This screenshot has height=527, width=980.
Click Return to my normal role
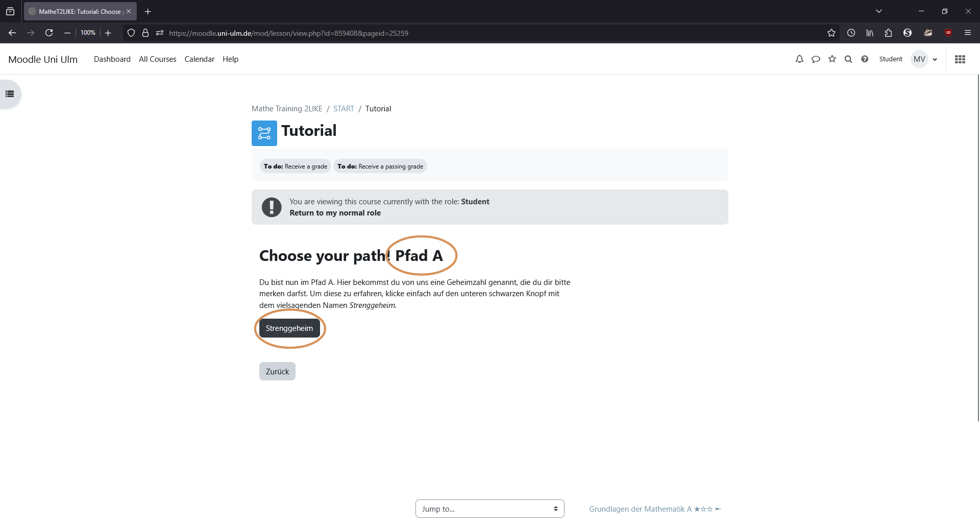335,213
